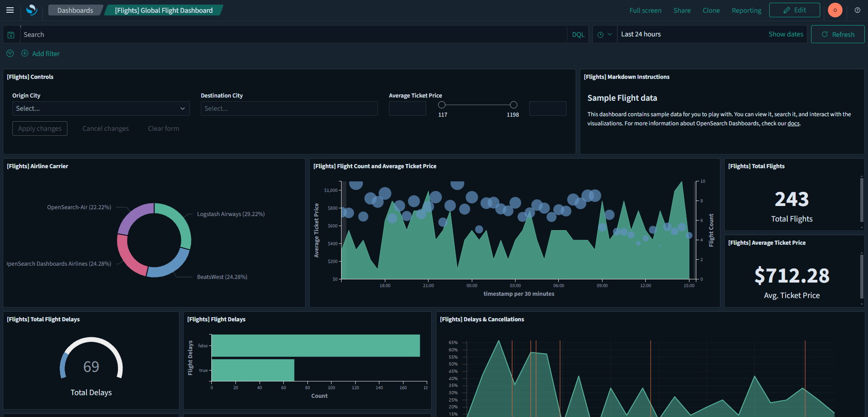Click the Flight Count and Average Ticket Price title
Screen dimensions: 868x417
point(375,166)
